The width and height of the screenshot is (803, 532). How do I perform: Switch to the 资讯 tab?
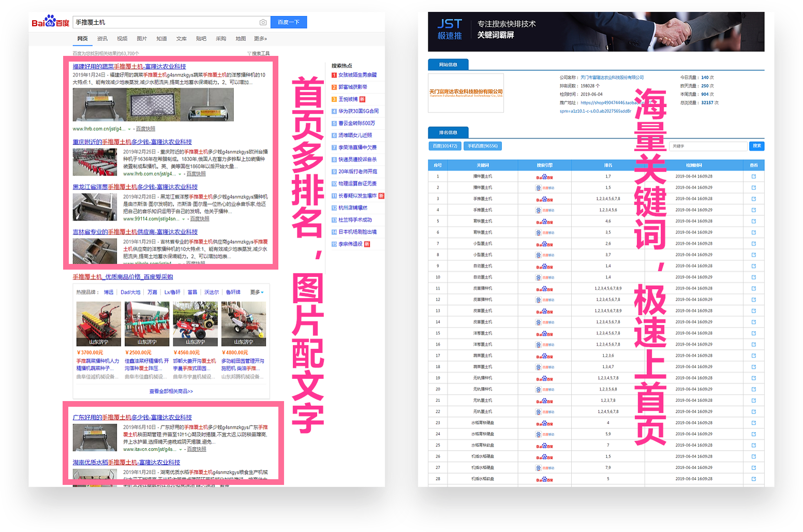[x=102, y=39]
